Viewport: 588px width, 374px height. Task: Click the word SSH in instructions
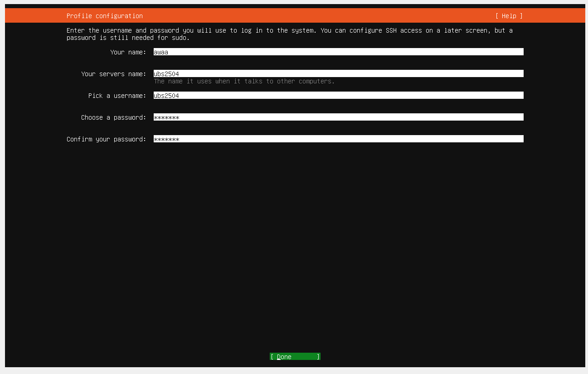(x=391, y=30)
